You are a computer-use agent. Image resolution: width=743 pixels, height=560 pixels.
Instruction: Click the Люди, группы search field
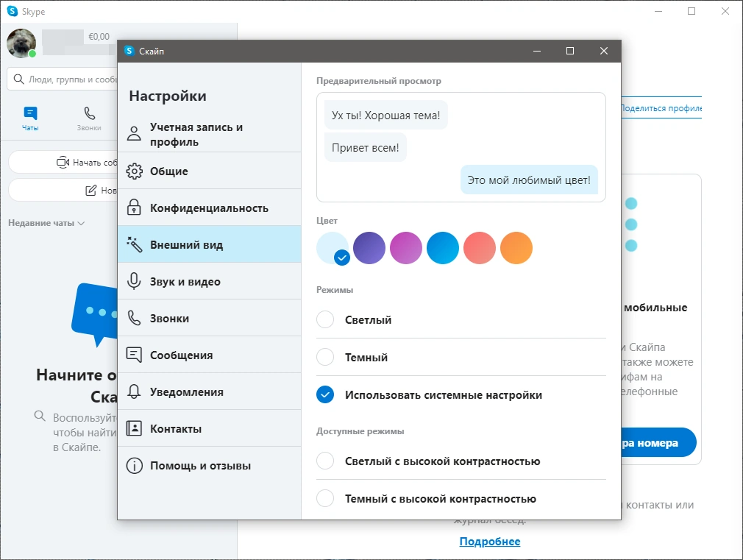coord(63,79)
